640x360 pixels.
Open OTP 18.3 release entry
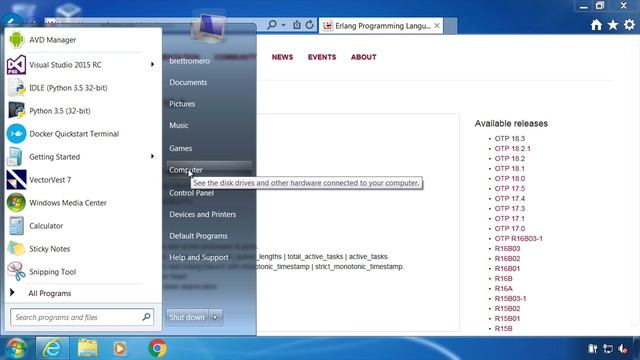[x=510, y=139]
